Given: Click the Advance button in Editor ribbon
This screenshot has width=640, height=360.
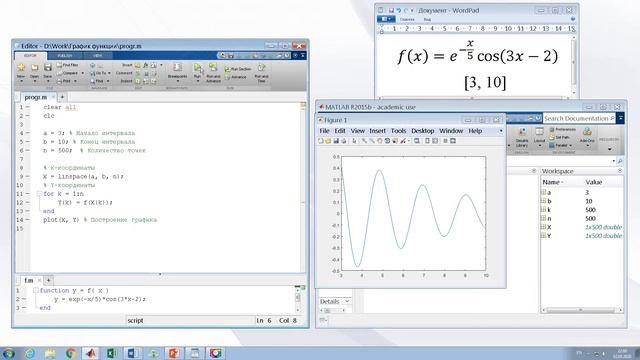Looking at the screenshot, I should (236, 77).
